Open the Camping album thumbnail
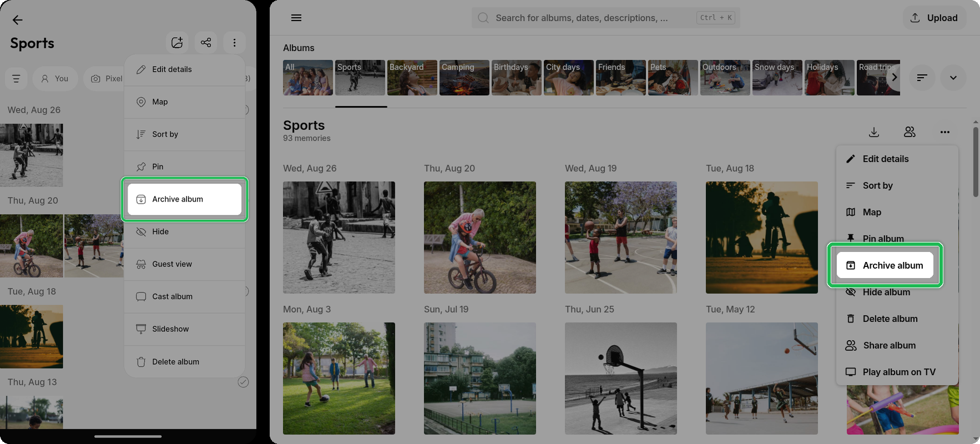980x444 pixels. point(464,78)
